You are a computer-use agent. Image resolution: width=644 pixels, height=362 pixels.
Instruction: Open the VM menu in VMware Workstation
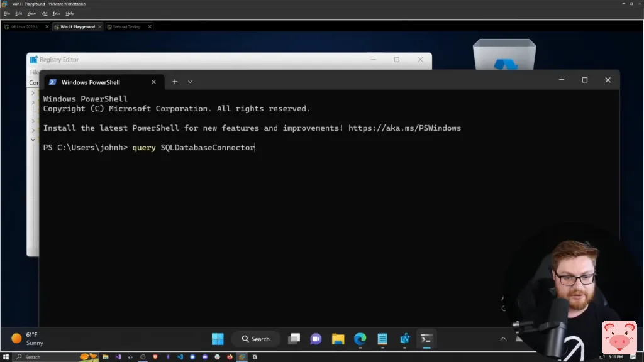point(45,14)
